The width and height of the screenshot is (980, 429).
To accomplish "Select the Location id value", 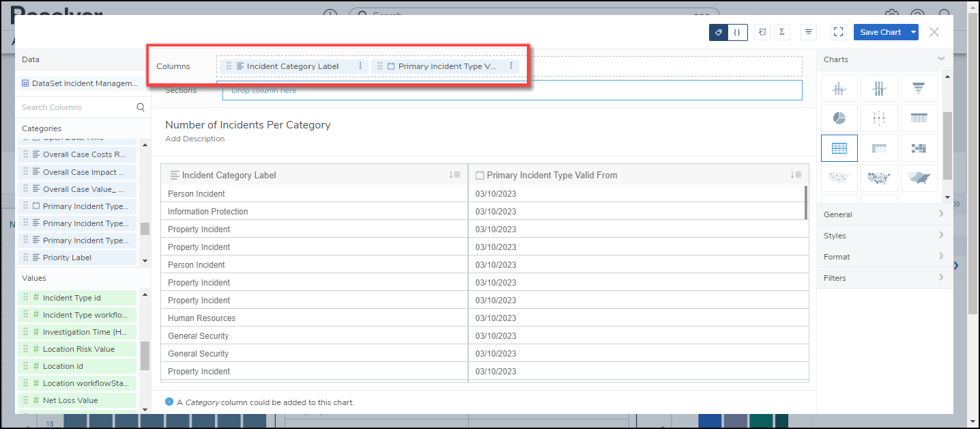I will (78, 366).
